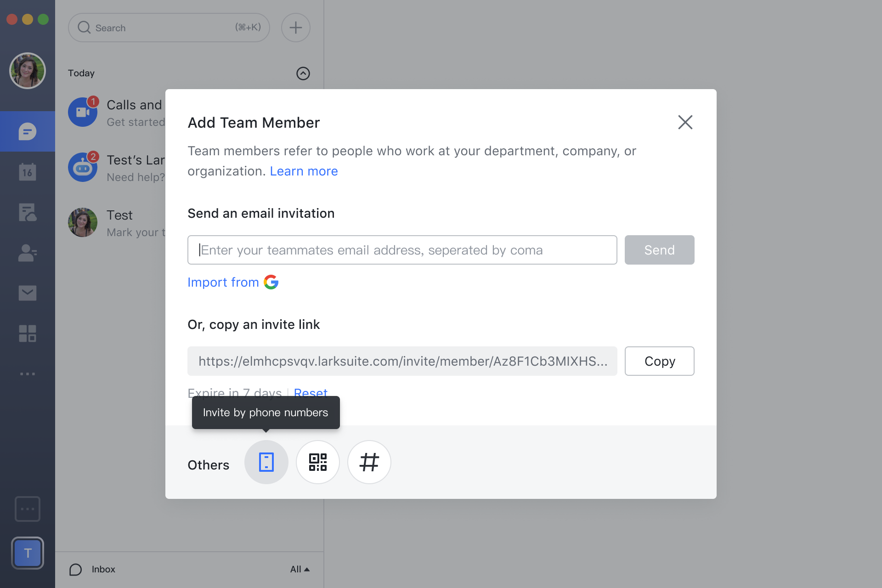
Task: Expand the All filter dropdown
Action: click(300, 569)
